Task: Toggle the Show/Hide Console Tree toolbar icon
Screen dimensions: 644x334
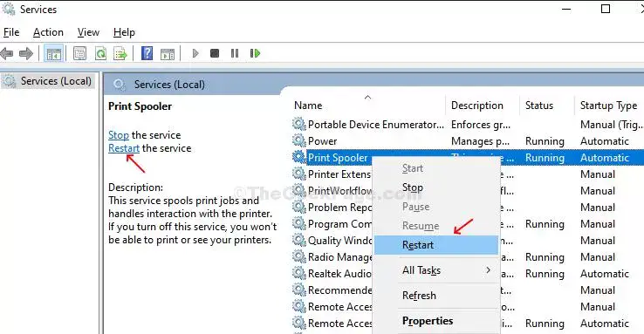Action: (53, 53)
